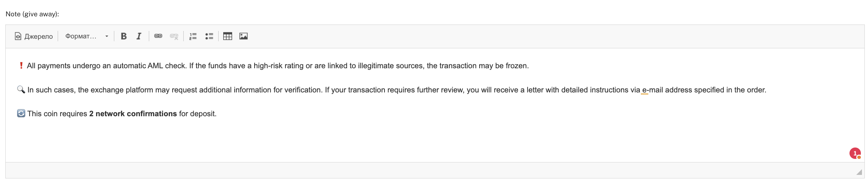
Task: Click the Джерело source button
Action: (34, 36)
